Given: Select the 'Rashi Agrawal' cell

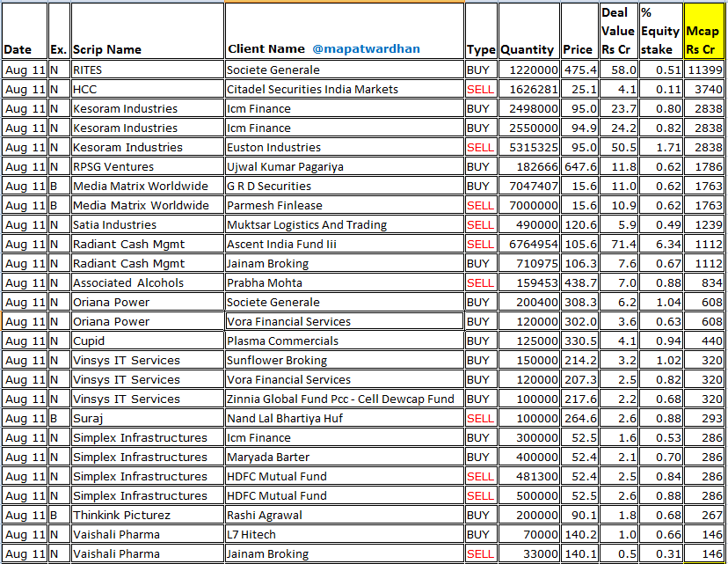Looking at the screenshot, I should pos(345,516).
